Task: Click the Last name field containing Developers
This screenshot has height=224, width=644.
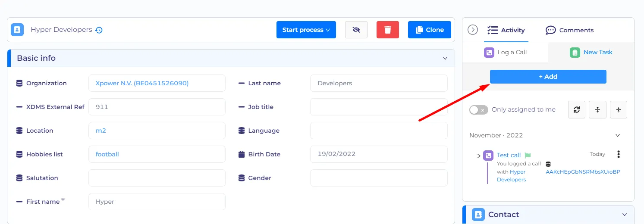Action: point(379,83)
